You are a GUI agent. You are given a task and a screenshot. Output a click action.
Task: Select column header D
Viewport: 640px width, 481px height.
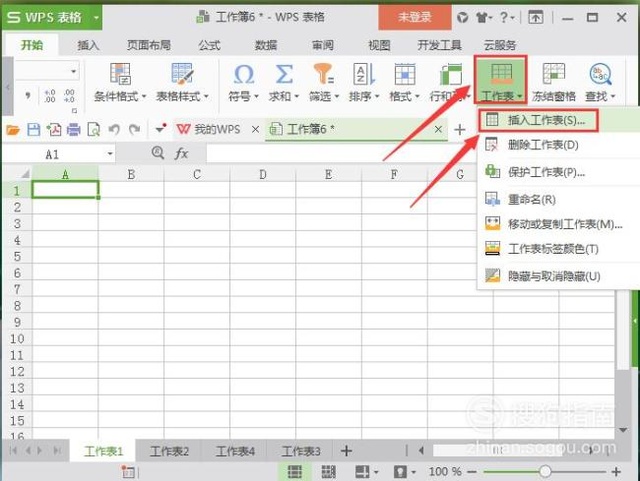click(x=263, y=174)
